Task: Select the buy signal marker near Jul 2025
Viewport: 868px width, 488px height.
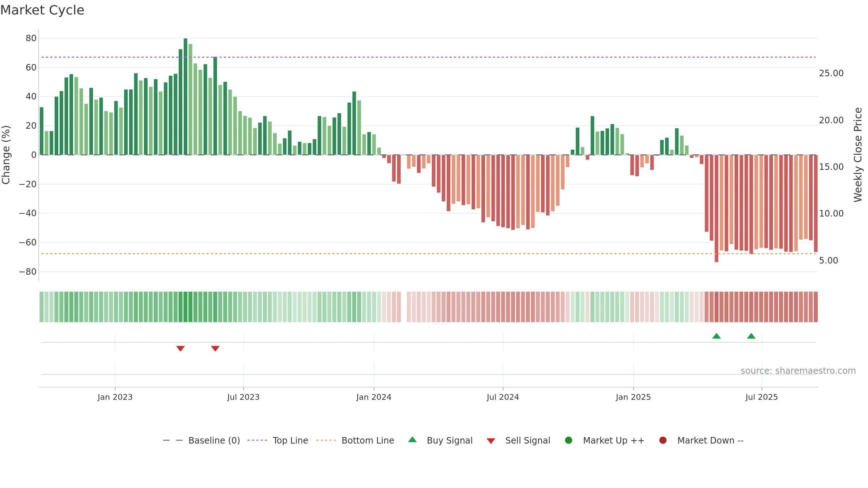Action: pos(751,336)
